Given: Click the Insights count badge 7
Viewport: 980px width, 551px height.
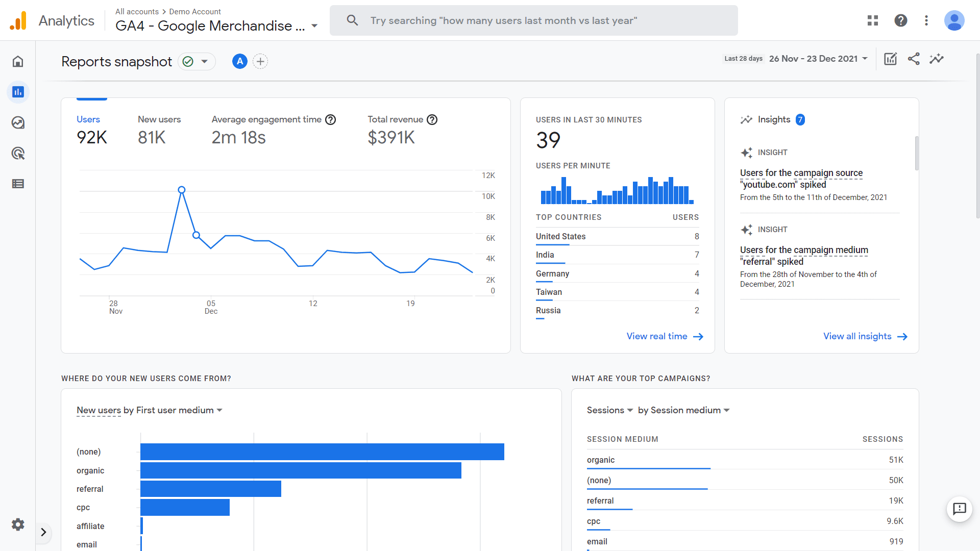Looking at the screenshot, I should [800, 119].
